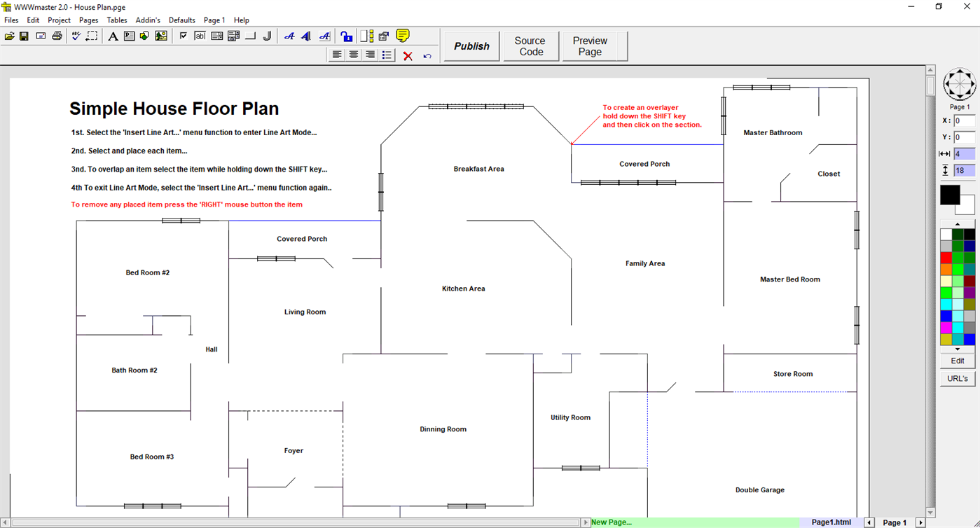
Task: Open a file using the open folder icon
Action: click(9, 36)
